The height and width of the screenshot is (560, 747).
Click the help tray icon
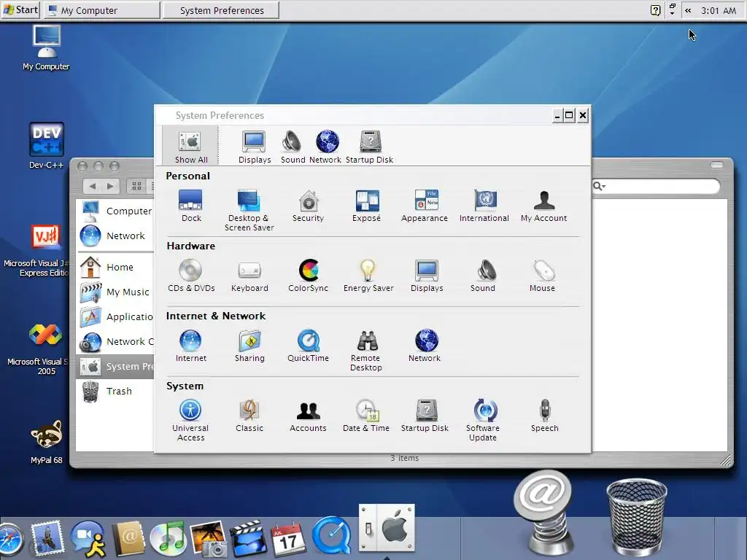[x=656, y=10]
